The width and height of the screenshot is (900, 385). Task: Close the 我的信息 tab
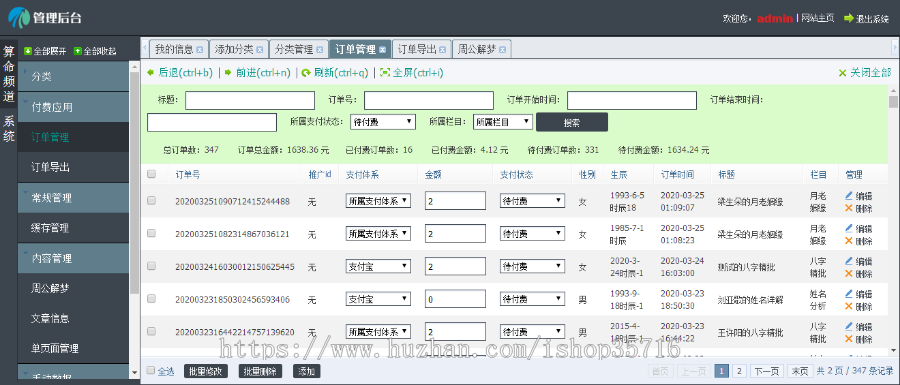[x=199, y=50]
